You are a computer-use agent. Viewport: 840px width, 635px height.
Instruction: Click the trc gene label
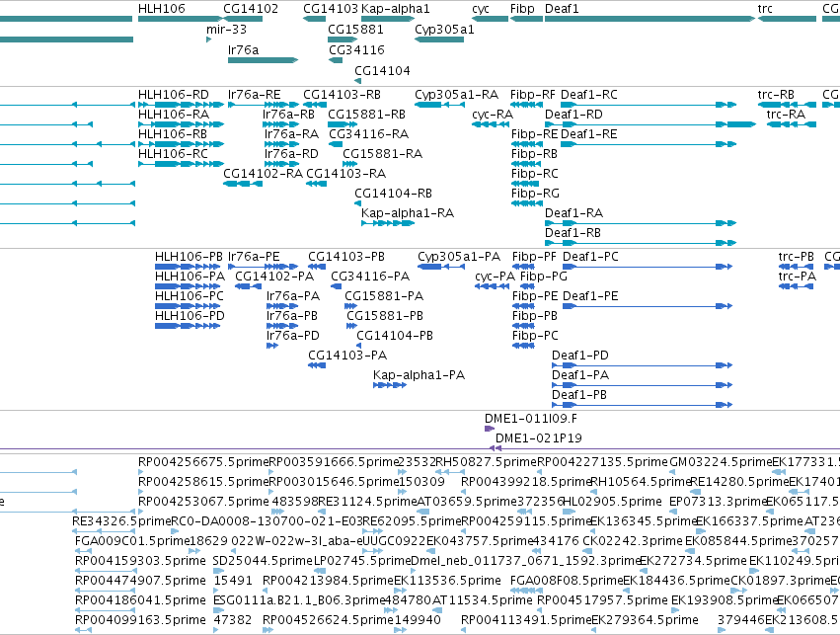(x=765, y=9)
